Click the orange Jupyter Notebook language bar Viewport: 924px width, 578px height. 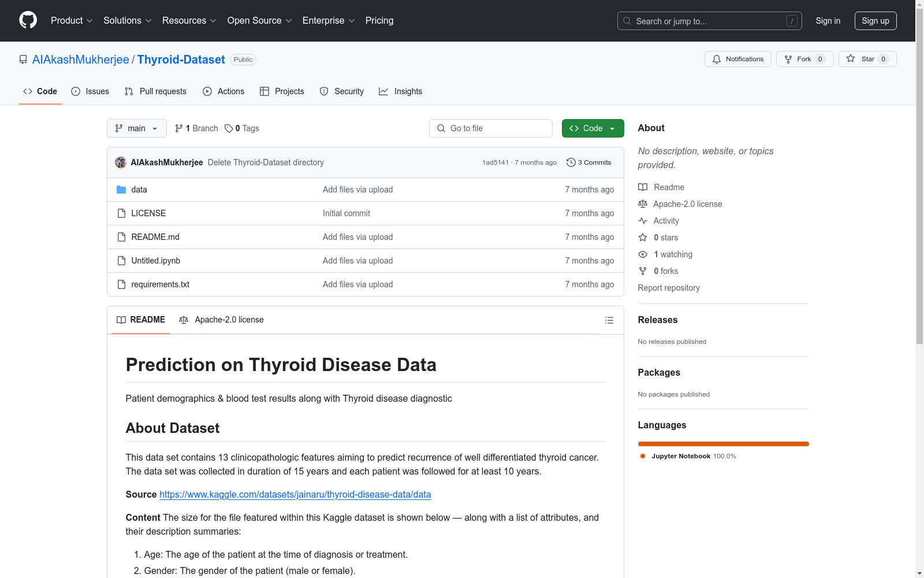pos(724,444)
